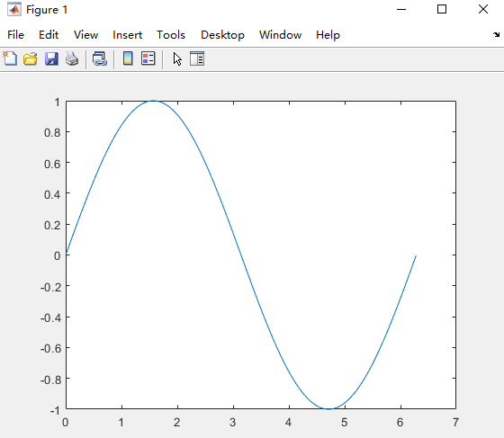Click the Print Figure printer icon
Screen dimensions: 504x438
pos(72,59)
